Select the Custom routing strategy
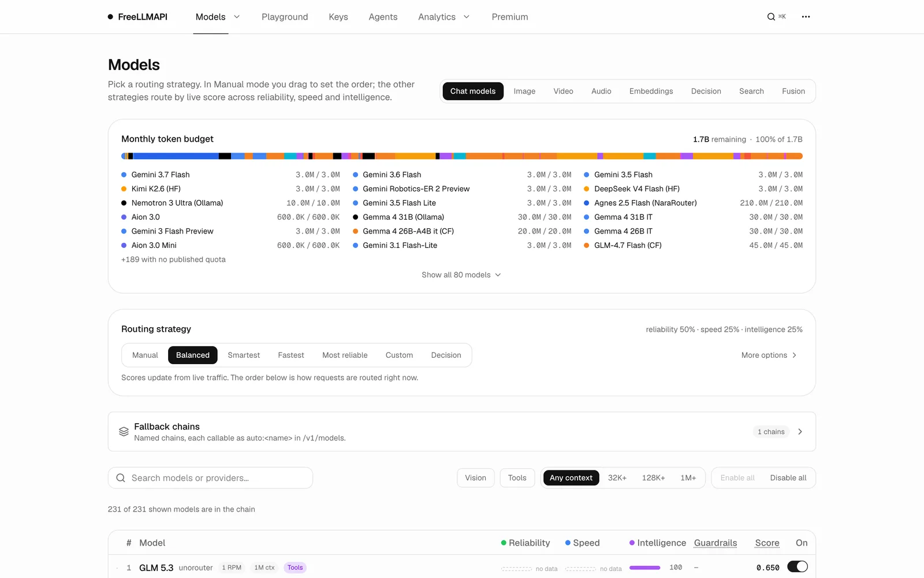Viewport: 924px width, 578px height. [399, 355]
